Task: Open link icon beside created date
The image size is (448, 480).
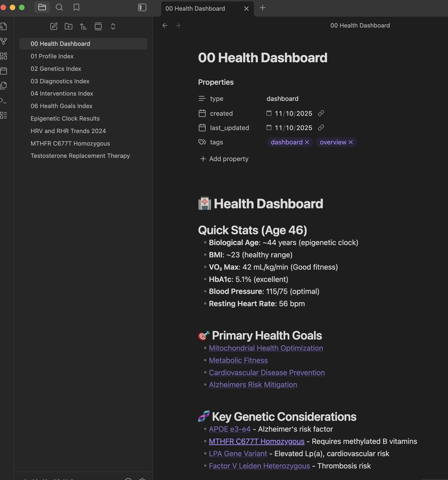Action: 321,113
